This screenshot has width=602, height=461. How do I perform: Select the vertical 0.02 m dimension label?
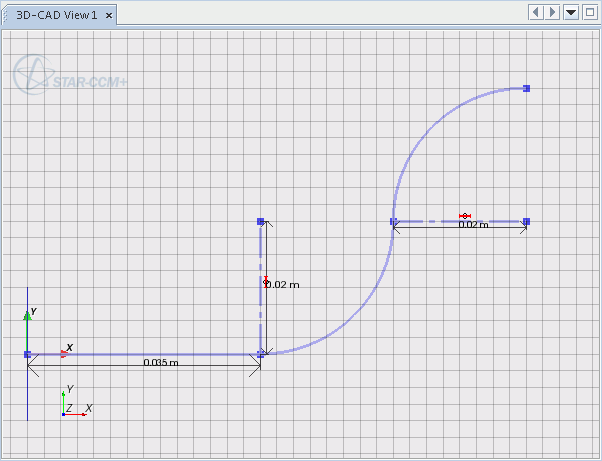tap(283, 285)
